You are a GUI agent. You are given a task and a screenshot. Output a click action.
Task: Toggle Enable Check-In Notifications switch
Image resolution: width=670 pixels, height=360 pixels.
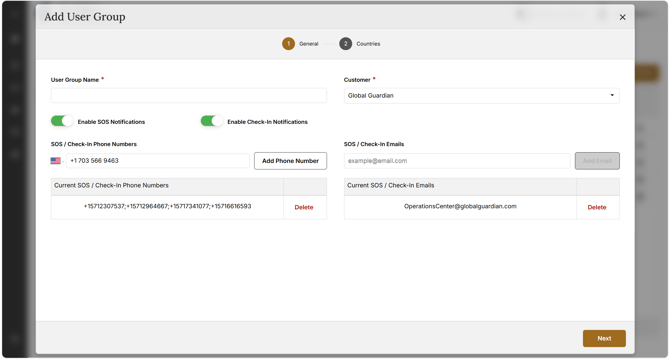pyautogui.click(x=212, y=121)
